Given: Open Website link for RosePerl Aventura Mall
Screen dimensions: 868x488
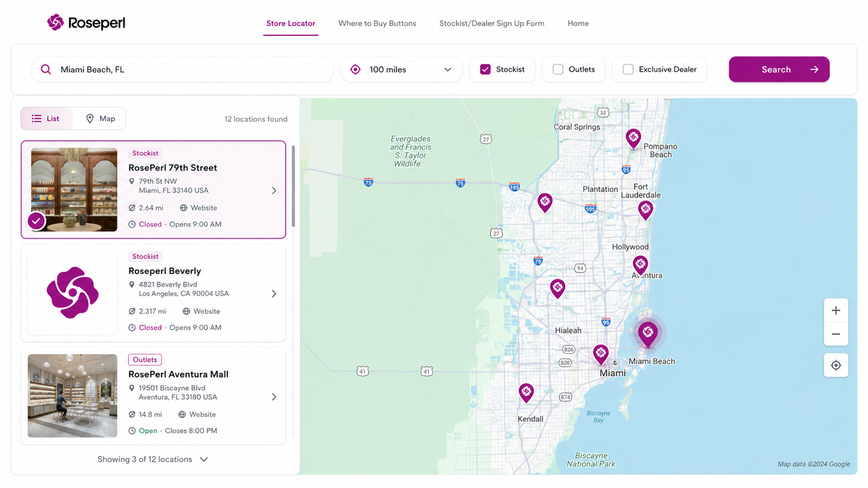Looking at the screenshot, I should click(197, 415).
